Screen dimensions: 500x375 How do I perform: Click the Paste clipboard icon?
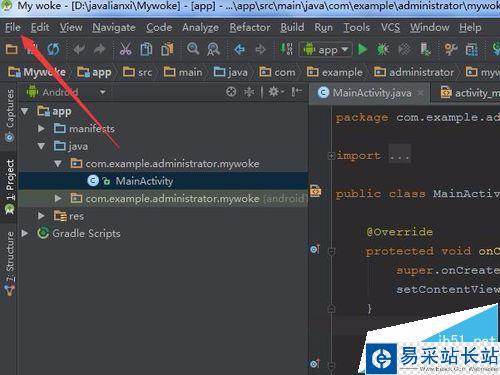pos(167,49)
